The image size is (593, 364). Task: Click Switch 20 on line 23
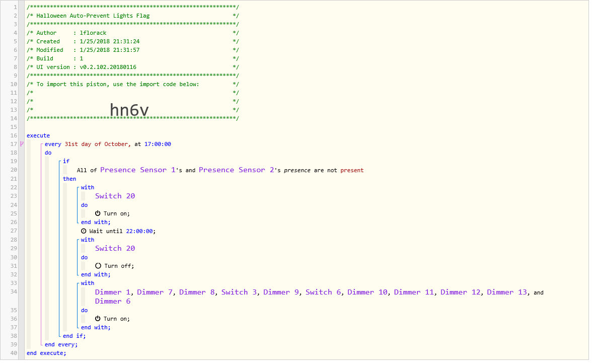[115, 196]
